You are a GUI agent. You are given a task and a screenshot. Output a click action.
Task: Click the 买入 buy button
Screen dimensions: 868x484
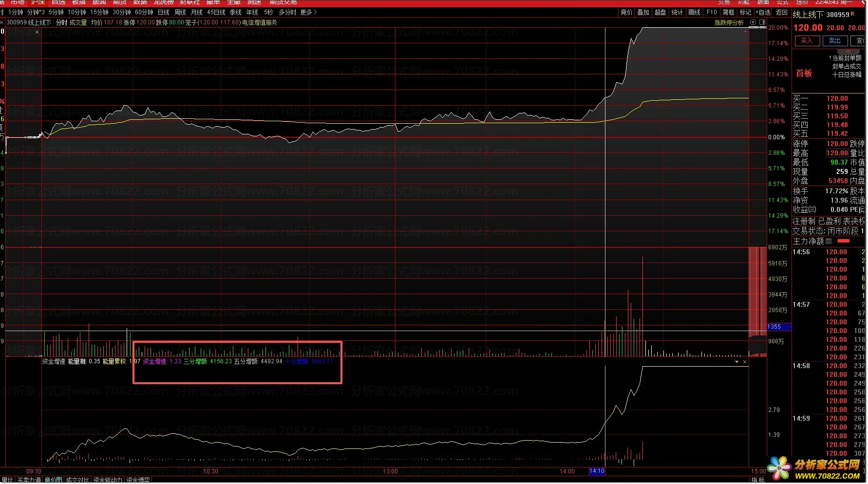pos(807,41)
